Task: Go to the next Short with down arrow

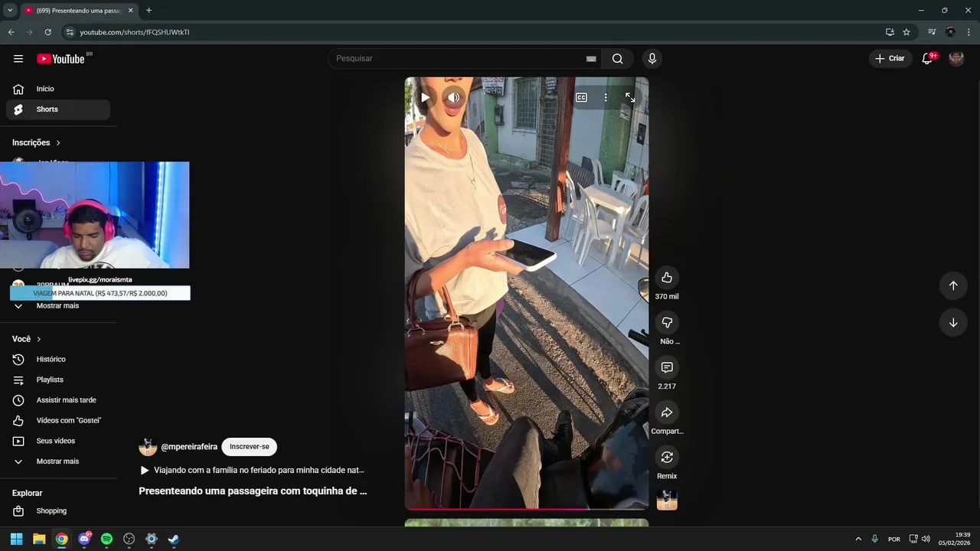Action: [953, 322]
